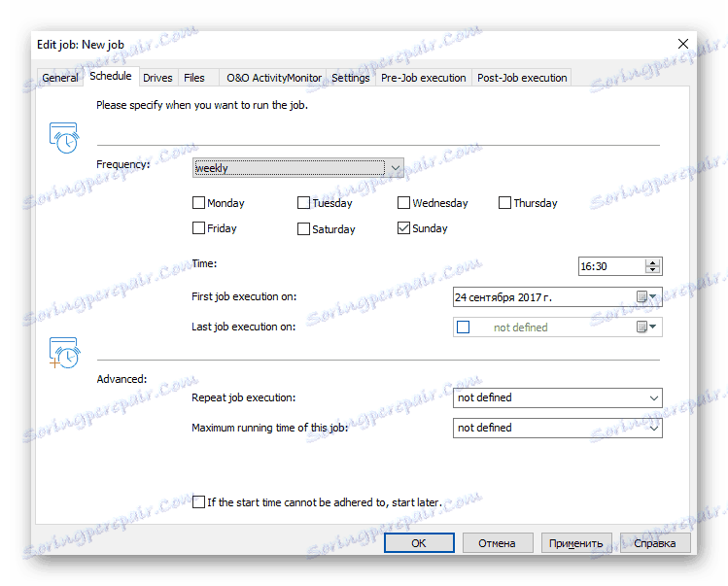This screenshot has width=728, height=586.
Task: Go to Post-Job execution tab
Action: [x=522, y=78]
